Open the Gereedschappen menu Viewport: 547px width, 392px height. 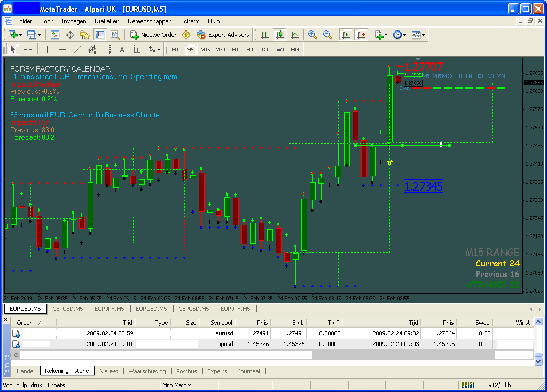[x=150, y=21]
